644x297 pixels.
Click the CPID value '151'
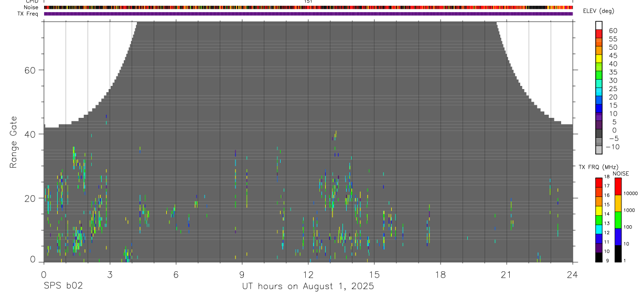click(x=308, y=2)
